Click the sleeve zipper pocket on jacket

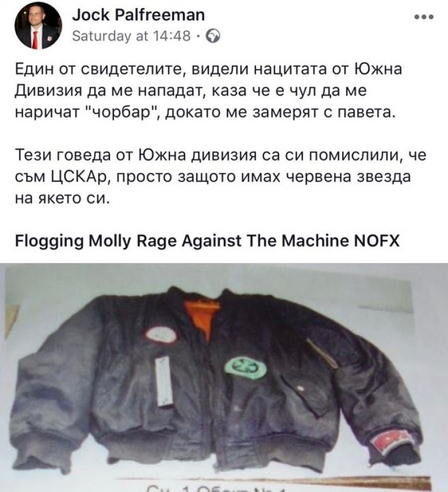pos(321,353)
